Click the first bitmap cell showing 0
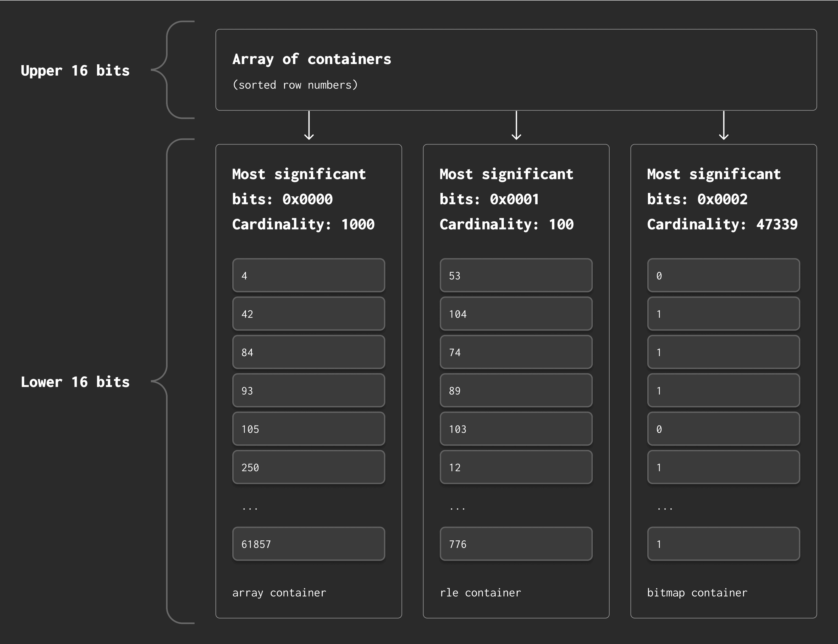838x644 pixels. pos(723,275)
